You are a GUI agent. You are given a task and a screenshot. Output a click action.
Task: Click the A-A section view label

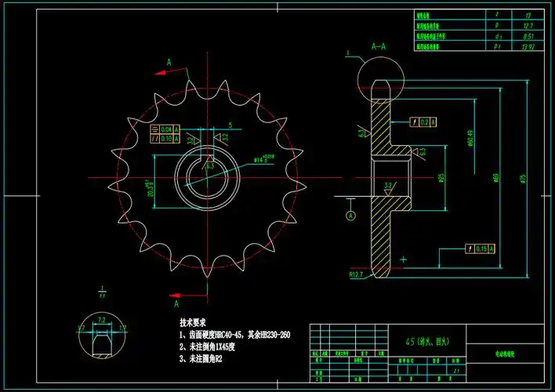point(378,47)
